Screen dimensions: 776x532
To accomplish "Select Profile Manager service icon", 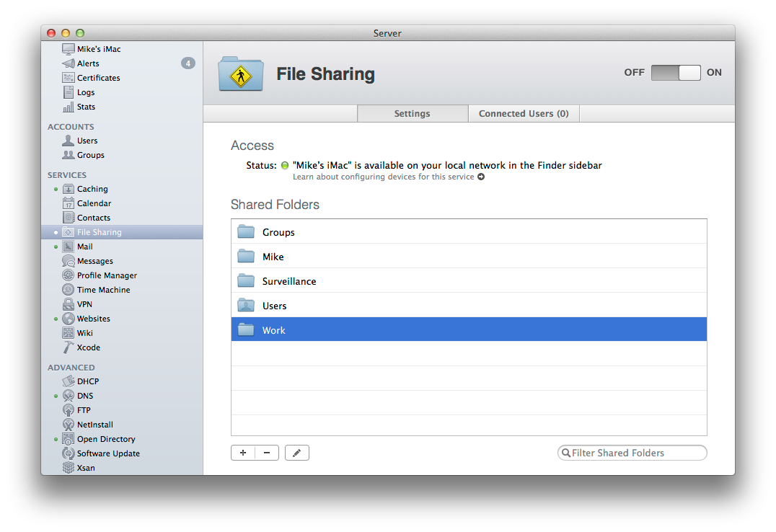I will coord(69,275).
